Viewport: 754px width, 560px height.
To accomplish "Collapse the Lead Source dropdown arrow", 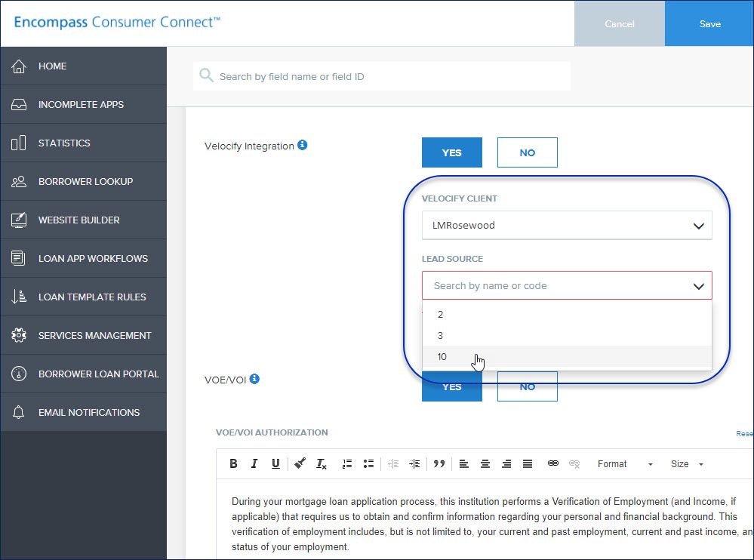I will [x=698, y=286].
